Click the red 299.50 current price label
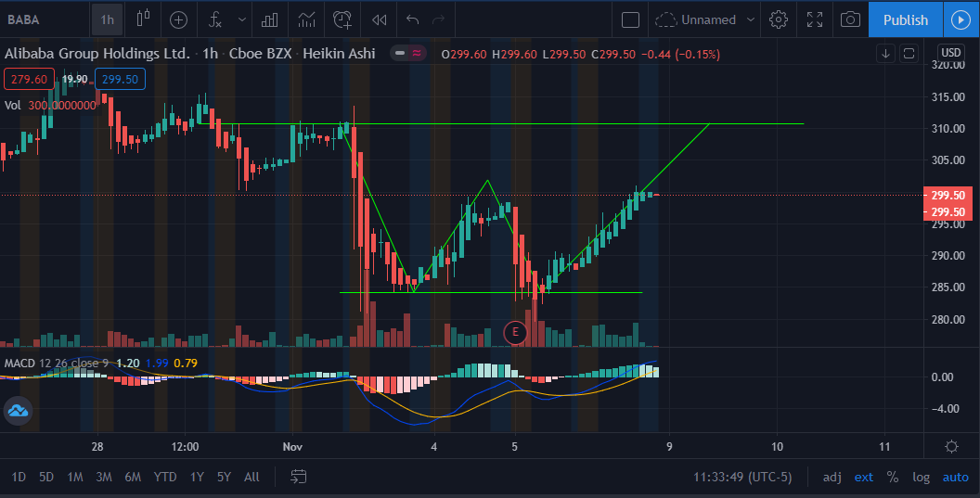 [948, 195]
